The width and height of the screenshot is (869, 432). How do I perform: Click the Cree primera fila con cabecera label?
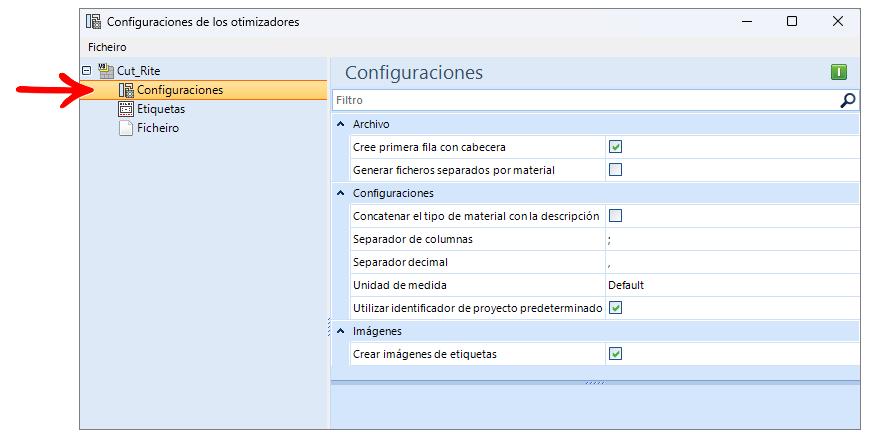click(x=429, y=147)
